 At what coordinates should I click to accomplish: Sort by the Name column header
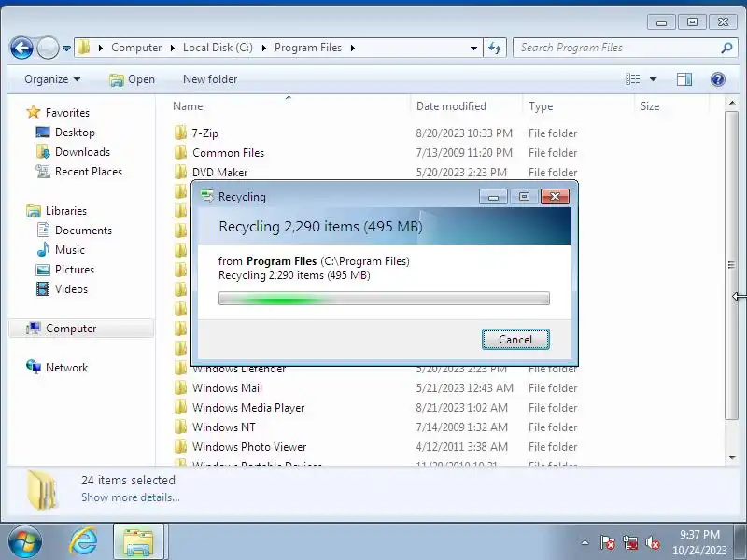pyautogui.click(x=188, y=106)
